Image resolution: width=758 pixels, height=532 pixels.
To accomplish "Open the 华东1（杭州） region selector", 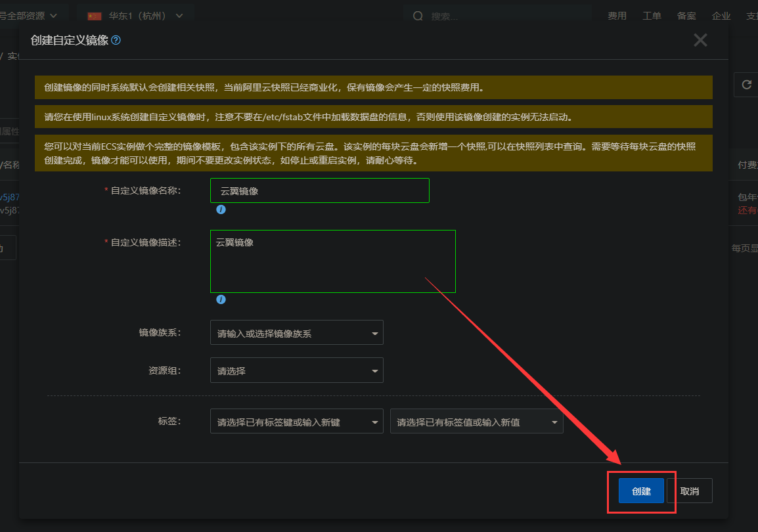I will 137,16.
